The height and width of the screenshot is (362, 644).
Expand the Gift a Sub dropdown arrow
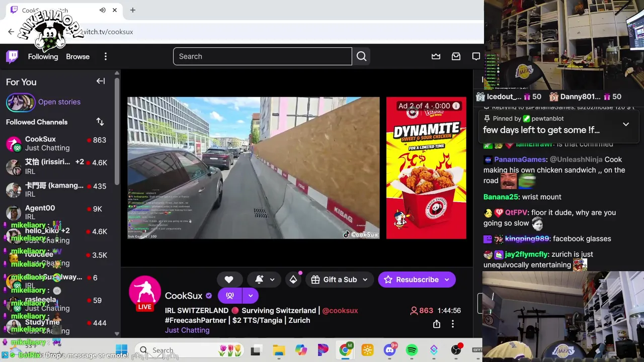click(x=365, y=280)
